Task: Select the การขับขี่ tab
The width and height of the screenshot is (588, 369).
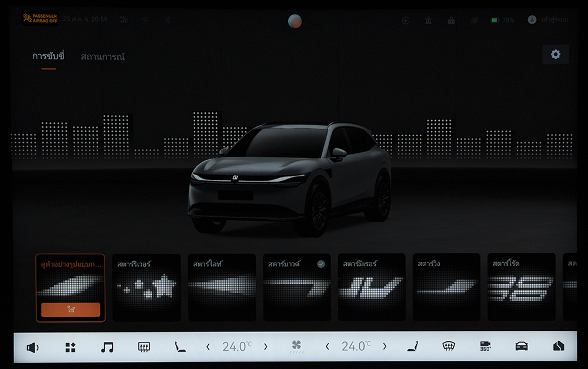Action: pyautogui.click(x=48, y=57)
